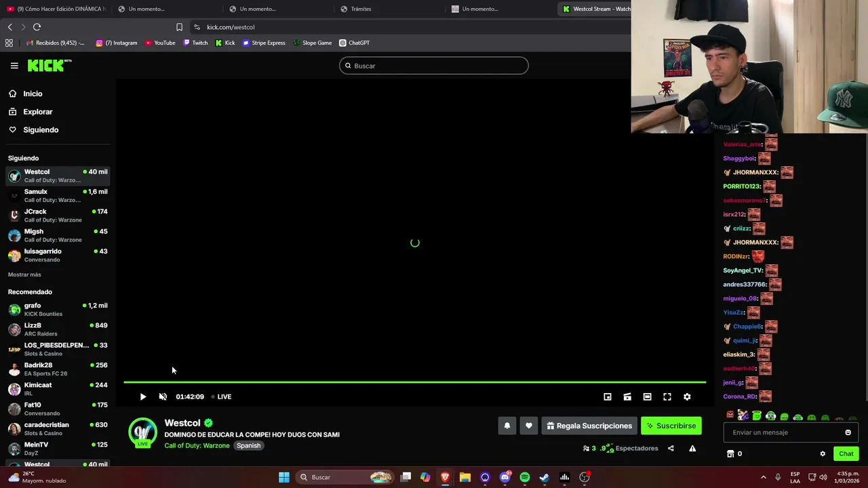Open Discord from taskbar

pos(505,477)
